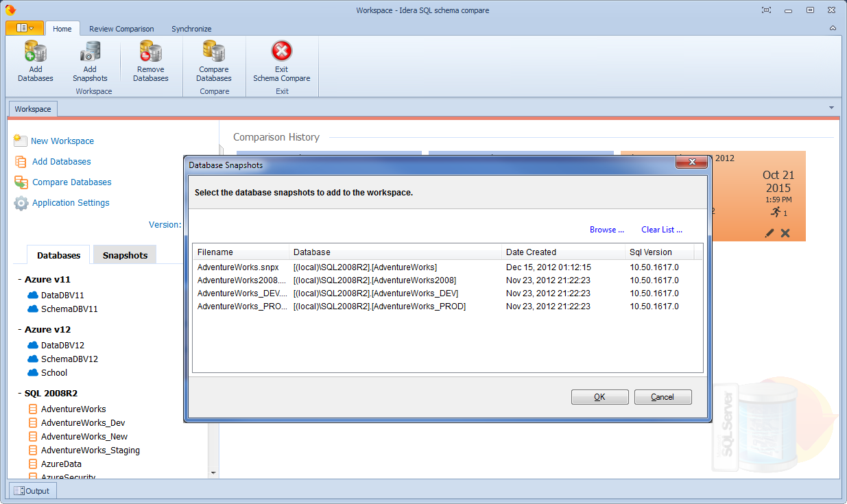The height and width of the screenshot is (504, 847).
Task: Click the New Workspace star icon
Action: pyautogui.click(x=20, y=141)
